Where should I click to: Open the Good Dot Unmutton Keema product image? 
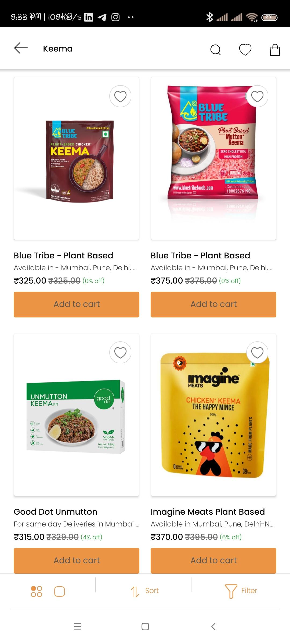tap(77, 415)
